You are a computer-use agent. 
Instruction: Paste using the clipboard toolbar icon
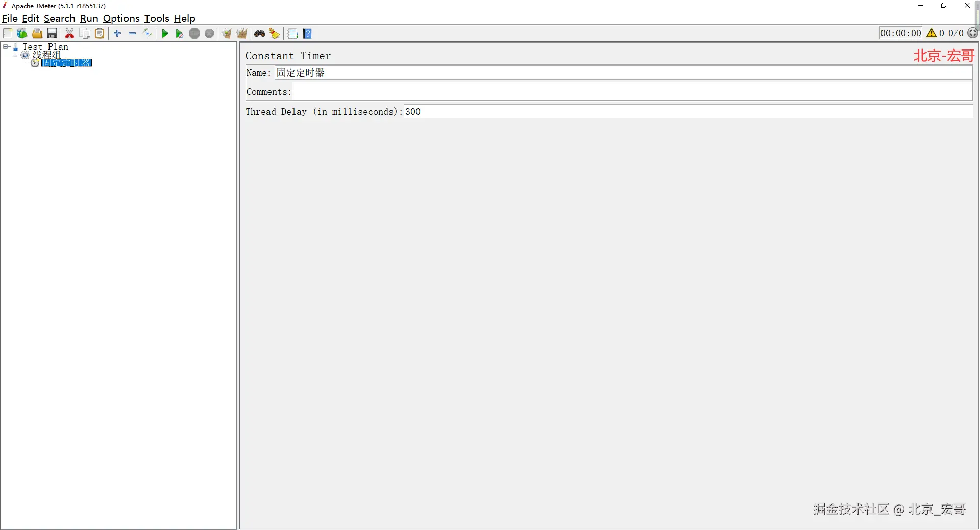coord(100,34)
